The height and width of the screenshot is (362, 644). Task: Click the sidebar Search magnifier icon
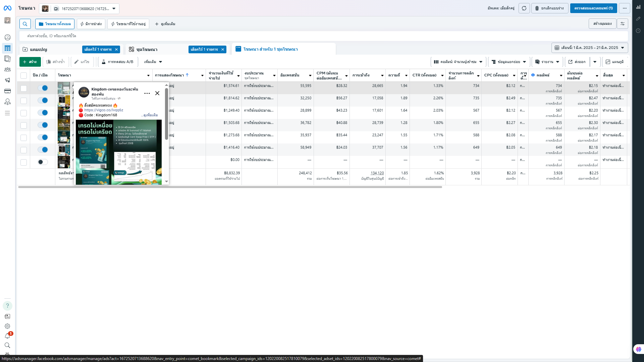7,345
